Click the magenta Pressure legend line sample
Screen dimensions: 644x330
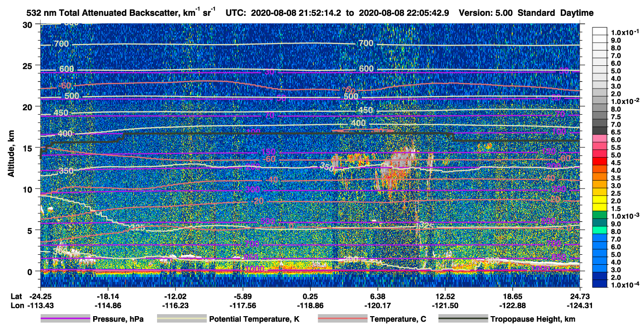click(65, 319)
